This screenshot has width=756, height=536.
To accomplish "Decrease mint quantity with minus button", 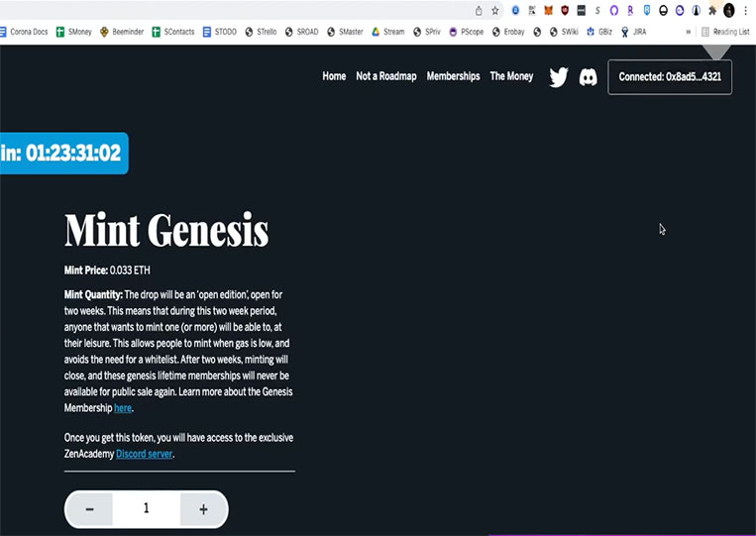I will pos(90,509).
